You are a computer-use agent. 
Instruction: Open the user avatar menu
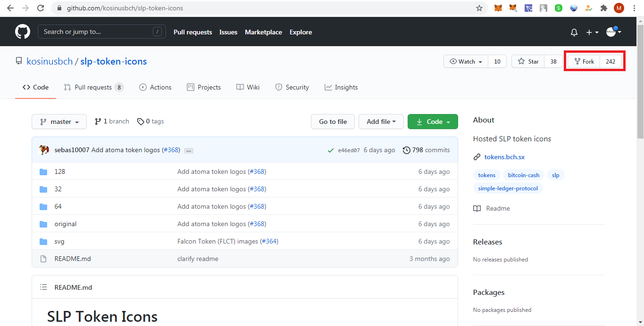pyautogui.click(x=613, y=32)
